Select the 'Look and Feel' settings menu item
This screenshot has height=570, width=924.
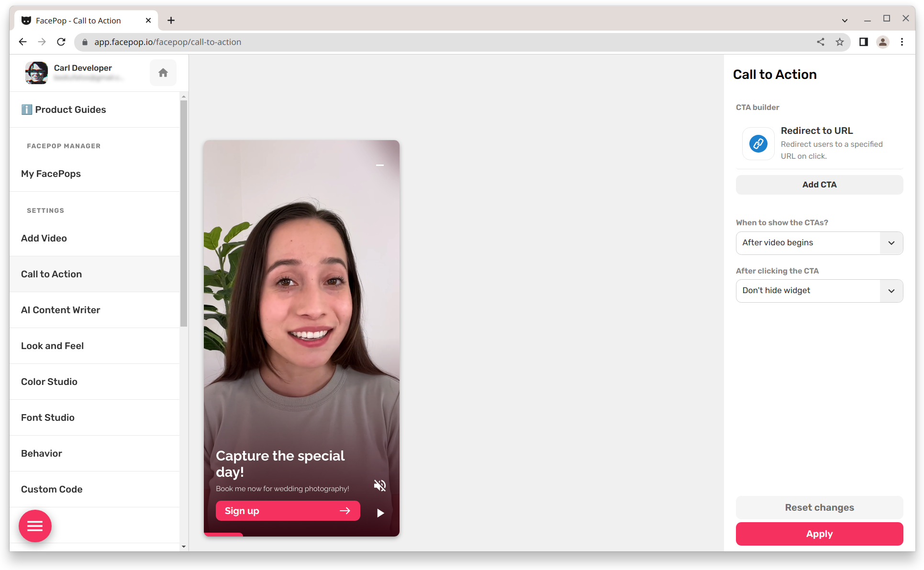[x=52, y=346]
